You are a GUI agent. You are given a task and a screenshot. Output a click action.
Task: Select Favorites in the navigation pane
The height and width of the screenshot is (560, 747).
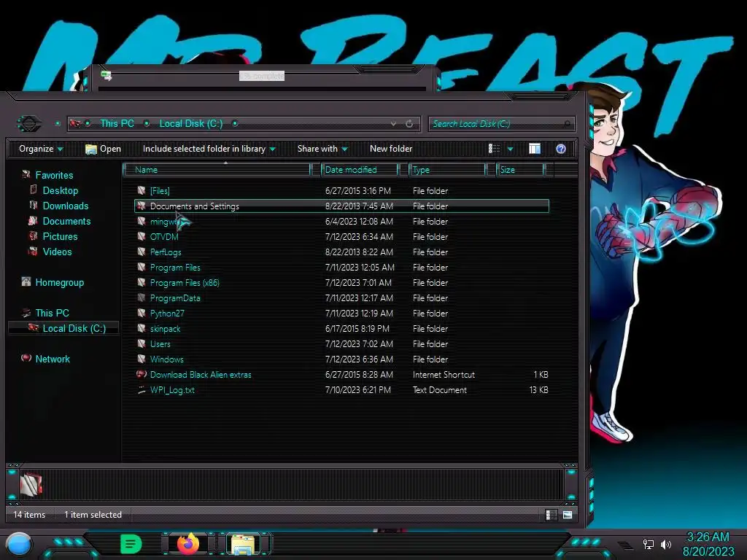pyautogui.click(x=54, y=175)
